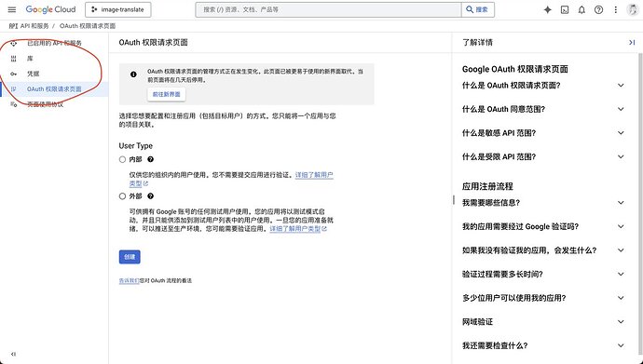The width and height of the screenshot is (643, 364).
Task: Click the blue 创建 button
Action: (x=130, y=257)
